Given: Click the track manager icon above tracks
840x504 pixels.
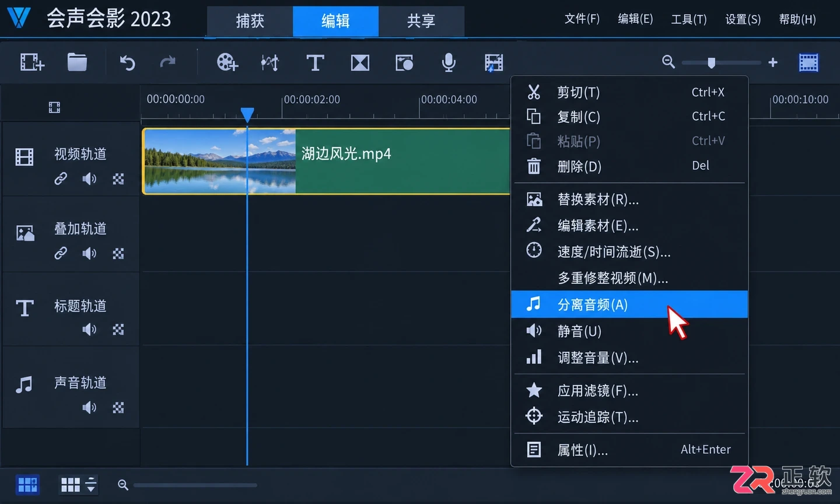Looking at the screenshot, I should click(54, 107).
